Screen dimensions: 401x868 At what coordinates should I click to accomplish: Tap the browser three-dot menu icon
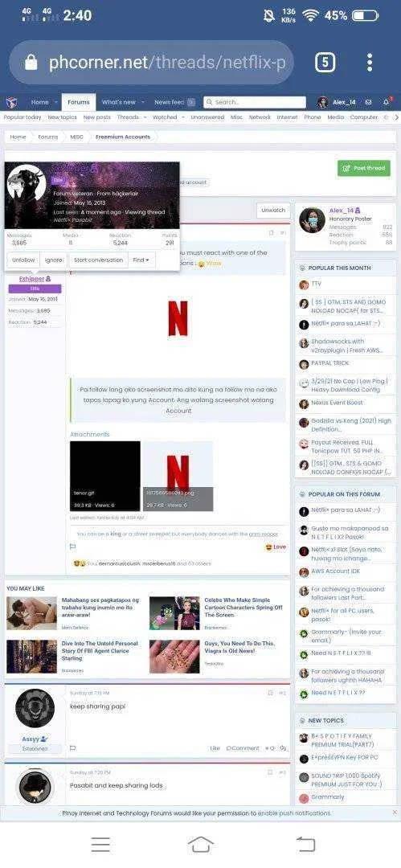pos(370,62)
